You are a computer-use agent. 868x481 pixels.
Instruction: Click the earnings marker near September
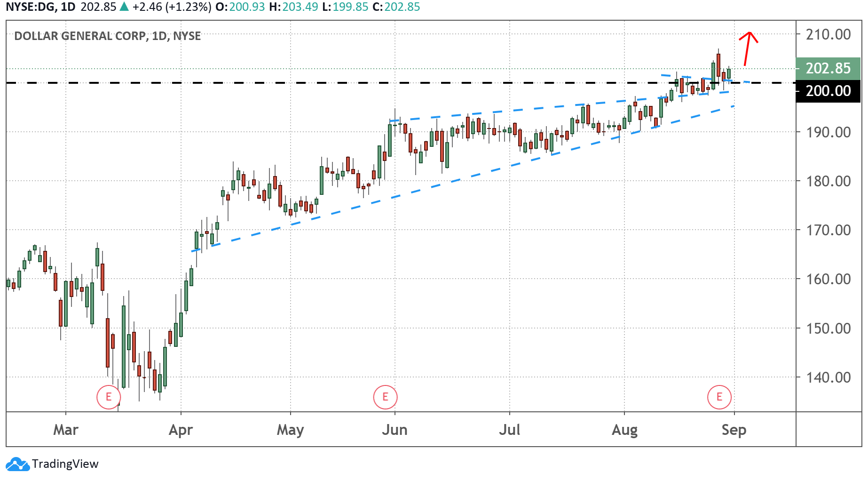click(x=719, y=397)
